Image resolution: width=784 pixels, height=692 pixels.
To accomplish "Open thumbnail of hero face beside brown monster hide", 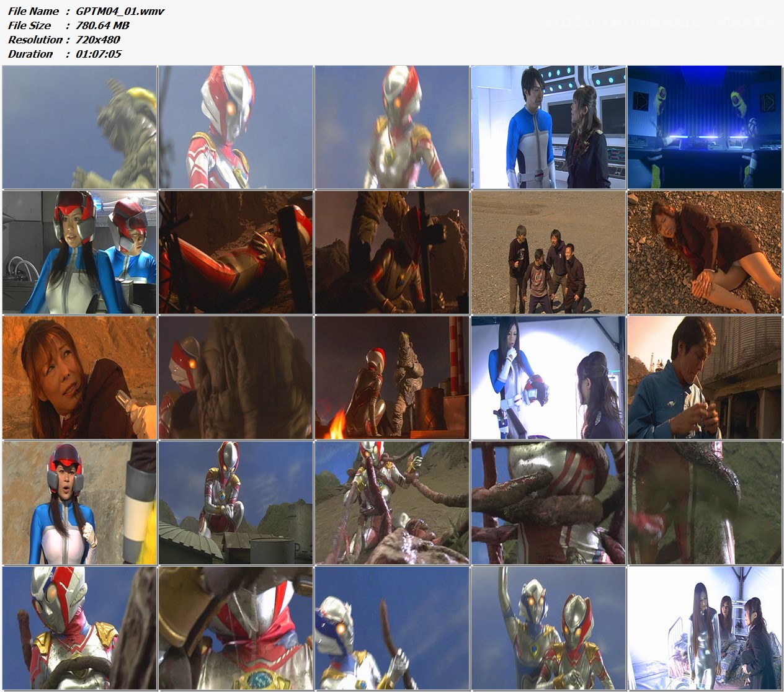I will (236, 378).
